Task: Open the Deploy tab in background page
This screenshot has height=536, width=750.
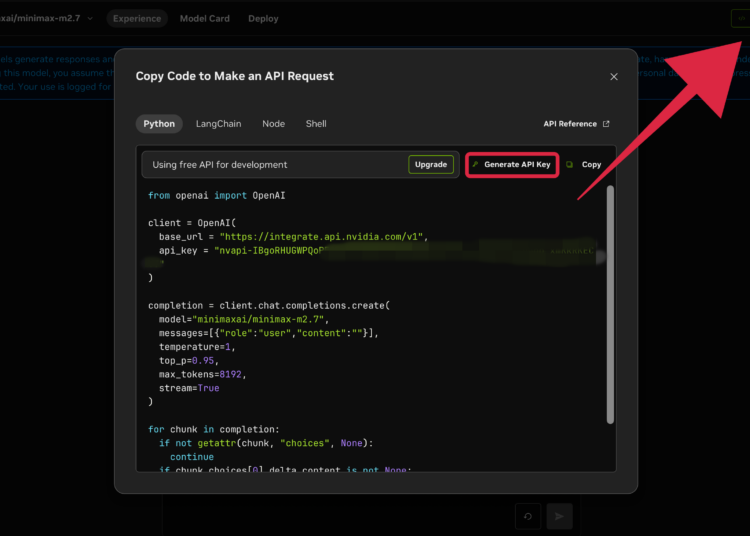Action: (x=263, y=19)
